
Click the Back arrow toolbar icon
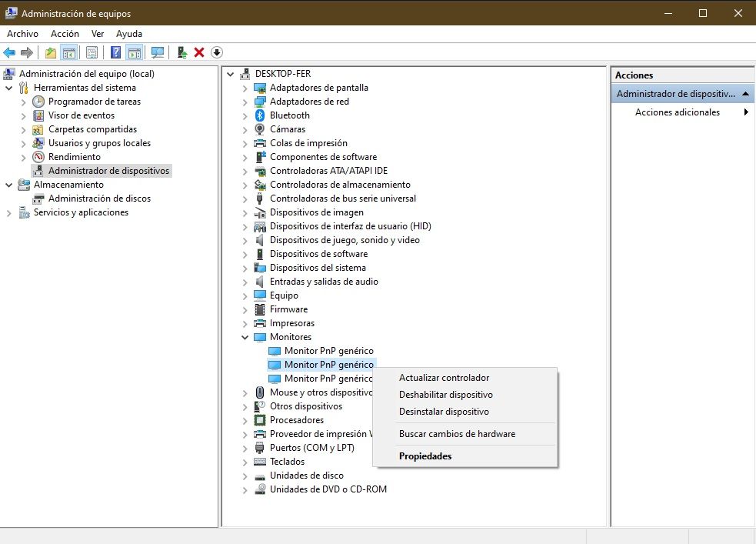click(x=9, y=52)
